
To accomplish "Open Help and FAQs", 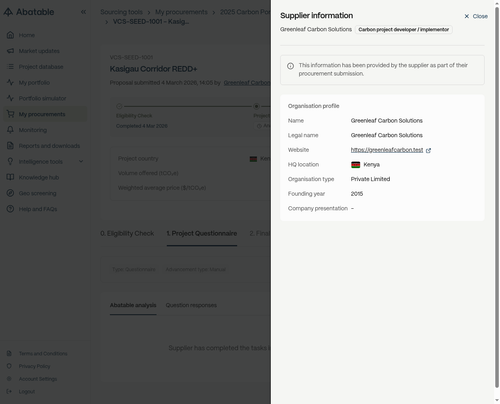I will [x=38, y=209].
